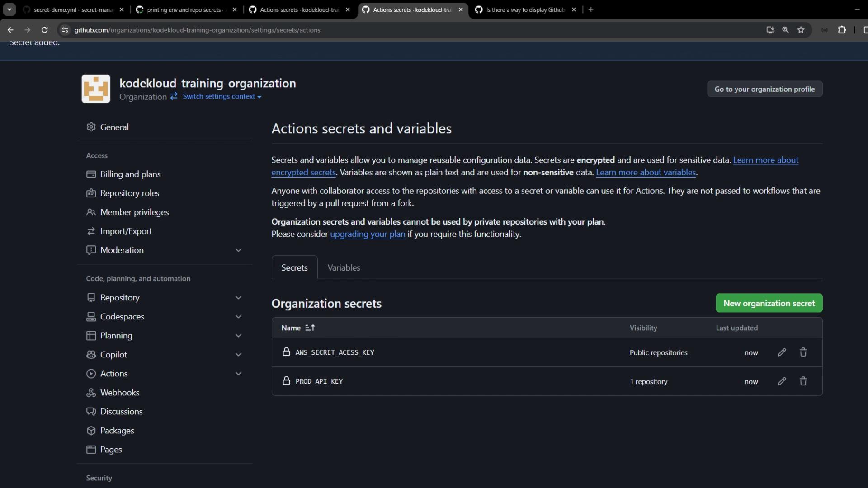Click the organization avatar image
The width and height of the screenshot is (868, 488).
96,89
